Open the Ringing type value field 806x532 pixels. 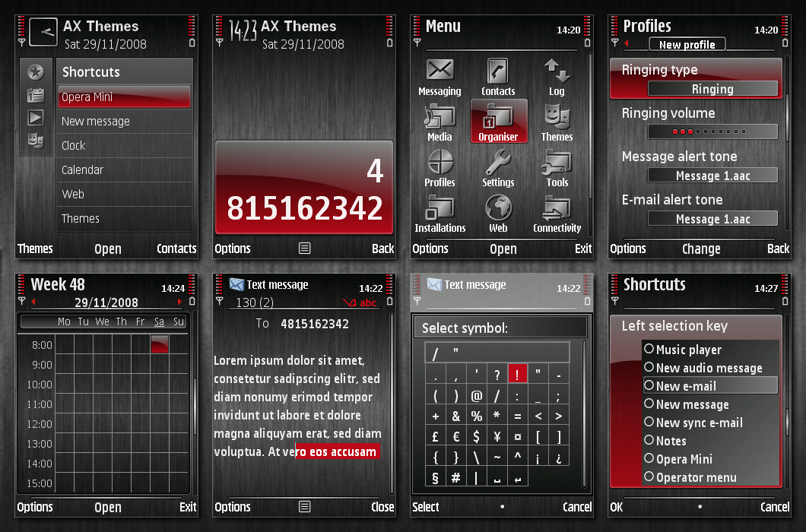point(712,89)
